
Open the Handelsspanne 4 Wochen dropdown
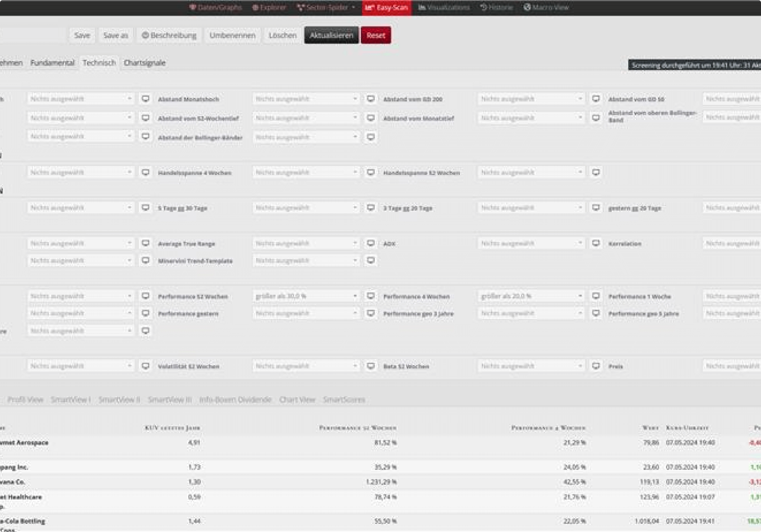click(x=306, y=172)
